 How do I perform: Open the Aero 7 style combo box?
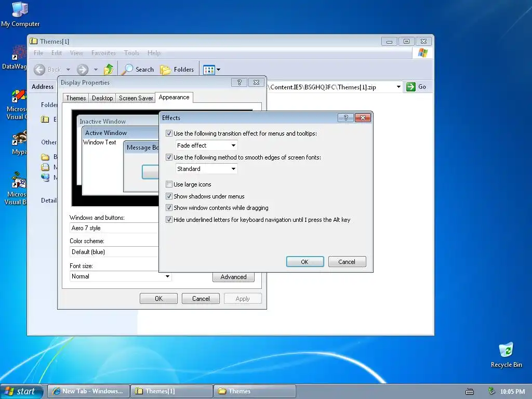(114, 228)
